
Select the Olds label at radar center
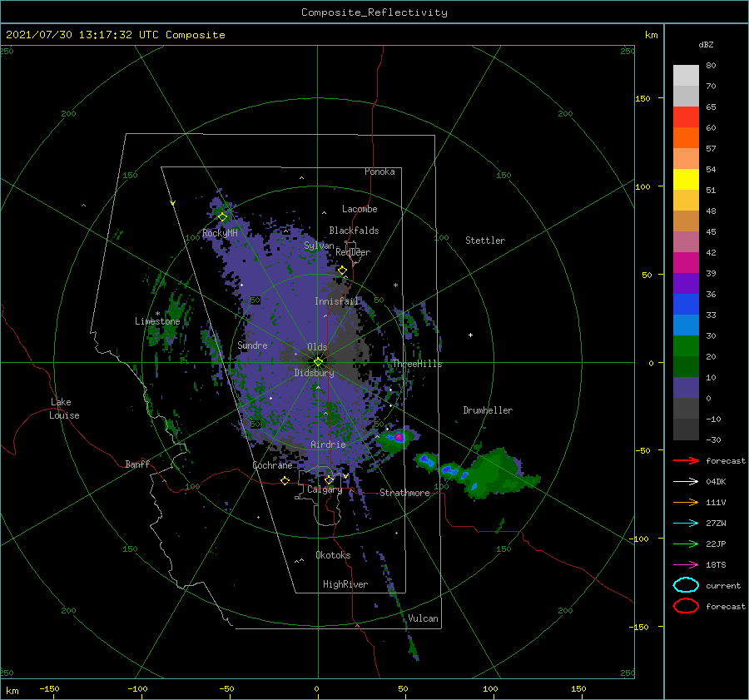317,347
